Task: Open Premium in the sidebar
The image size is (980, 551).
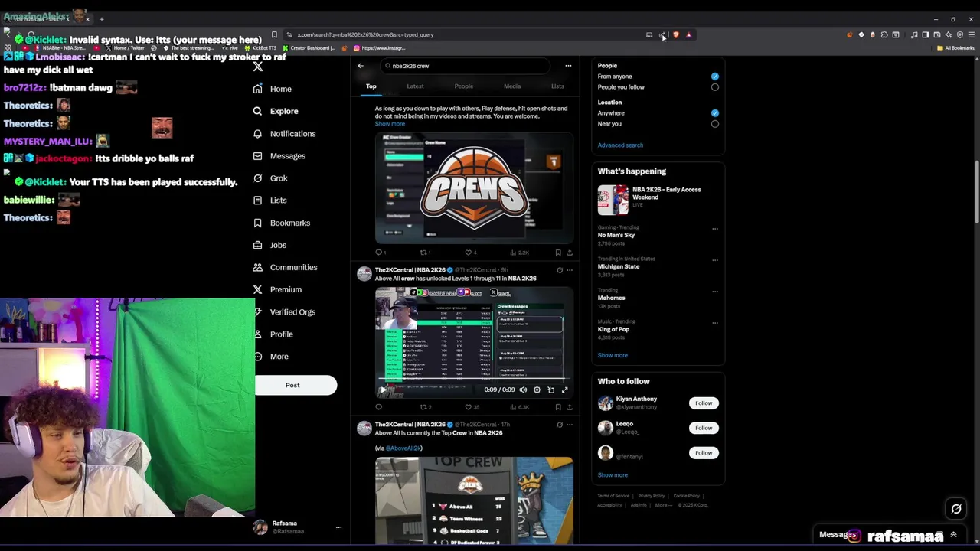Action: tap(277, 289)
